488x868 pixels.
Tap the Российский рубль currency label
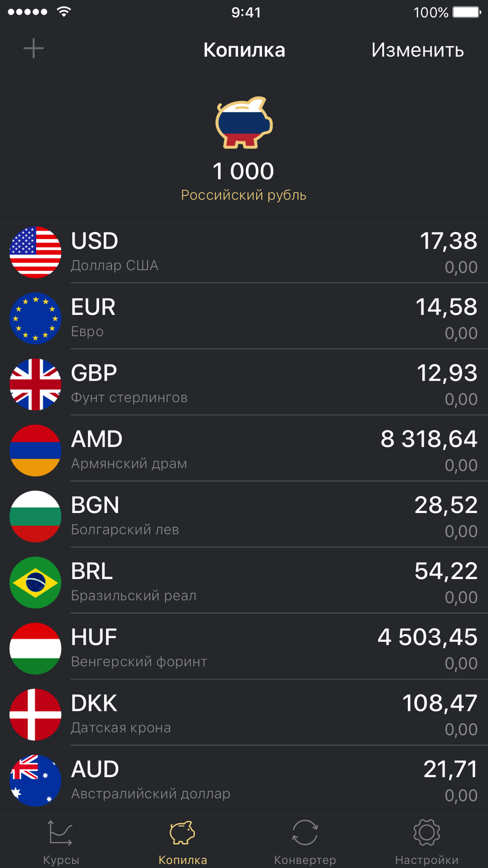point(244,195)
